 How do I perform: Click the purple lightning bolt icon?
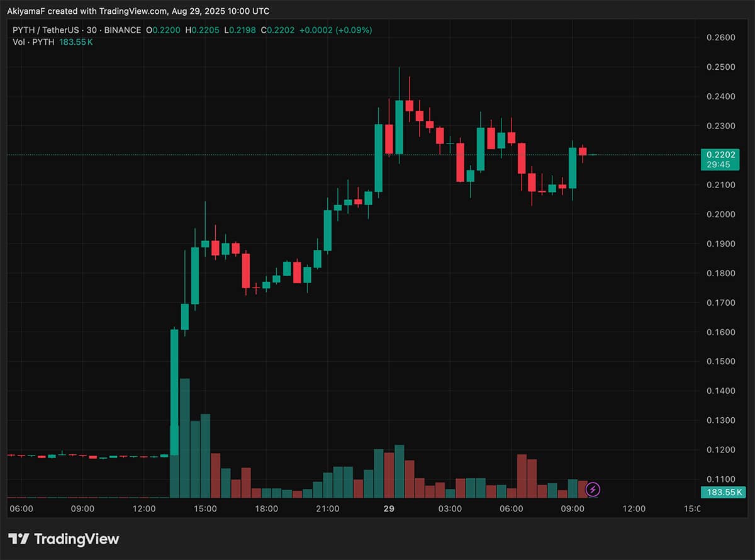pos(593,489)
